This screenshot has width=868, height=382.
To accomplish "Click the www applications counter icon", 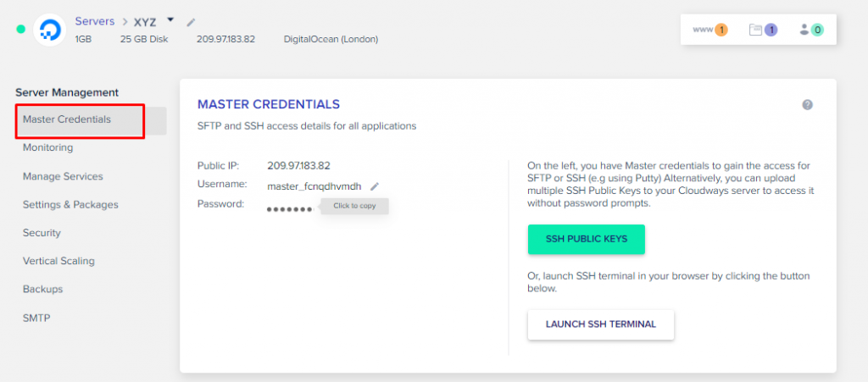I will [x=709, y=30].
